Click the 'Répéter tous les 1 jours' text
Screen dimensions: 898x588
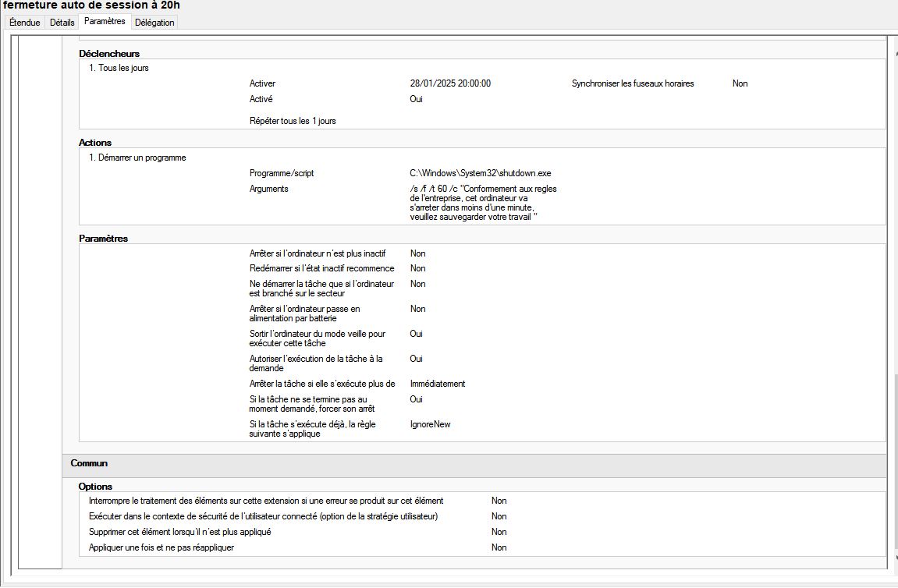(293, 121)
